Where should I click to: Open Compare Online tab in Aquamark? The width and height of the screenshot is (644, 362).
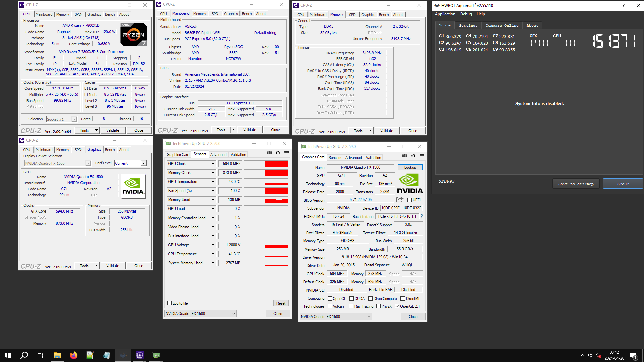(502, 25)
